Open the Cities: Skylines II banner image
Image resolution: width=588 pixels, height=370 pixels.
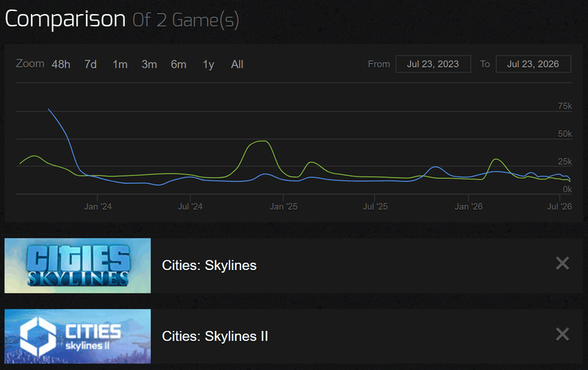pos(78,336)
